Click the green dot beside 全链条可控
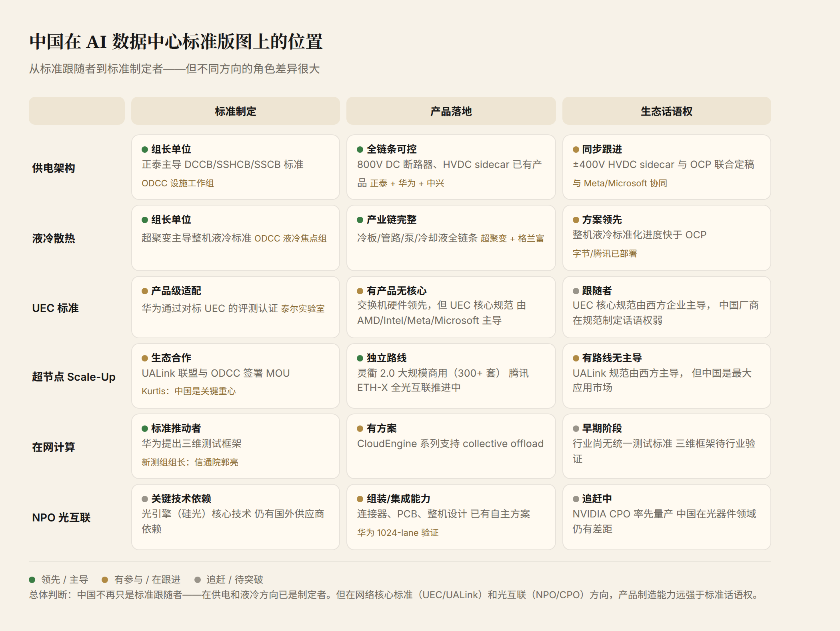 coord(360,150)
